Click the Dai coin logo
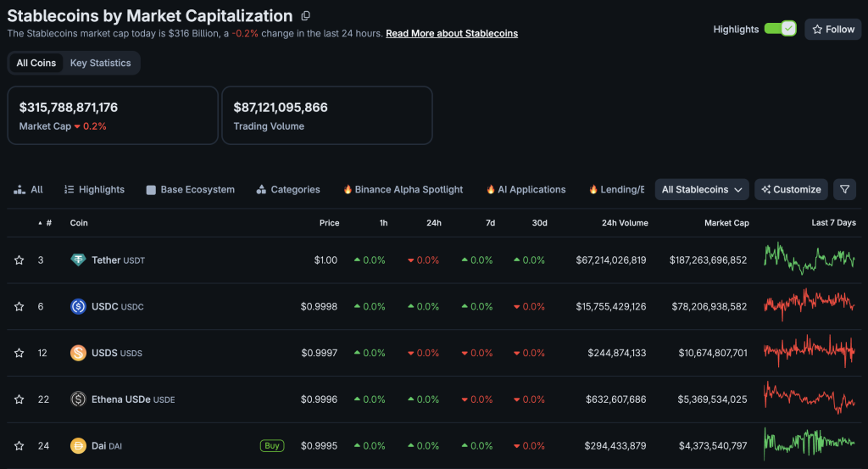 (x=78, y=445)
